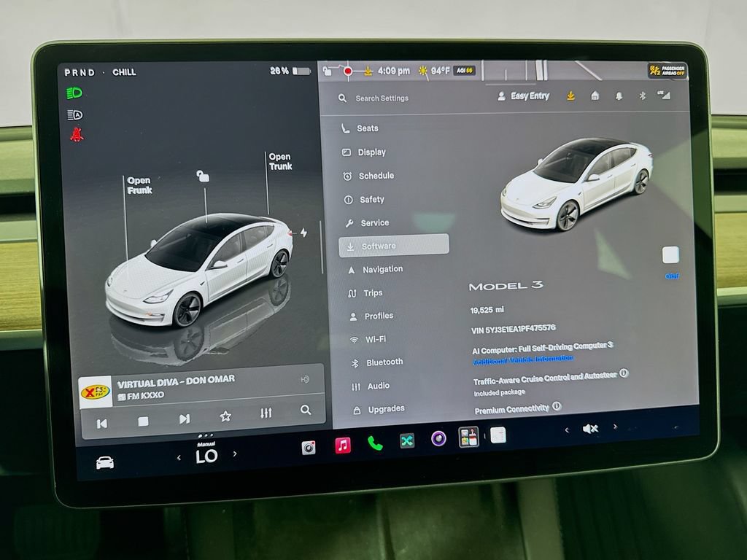Toggle the headlights indicator icon

[x=74, y=93]
